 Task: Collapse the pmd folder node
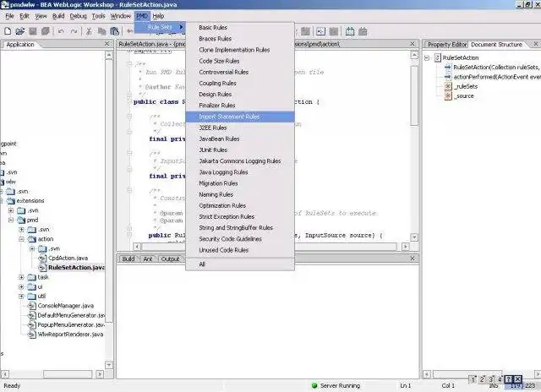[11, 220]
